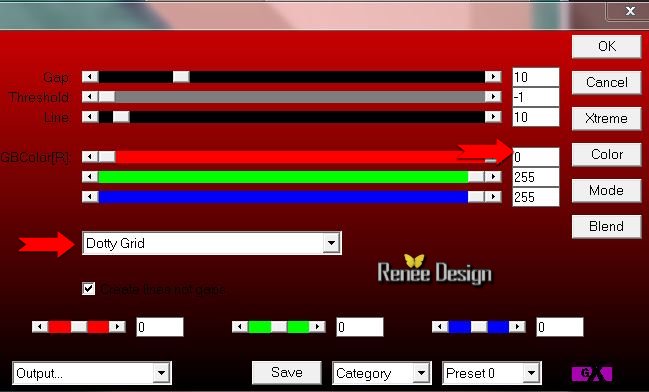Viewport: 649px width, 392px height.
Task: Click the Gap slider's left arrow
Action: tap(90, 77)
